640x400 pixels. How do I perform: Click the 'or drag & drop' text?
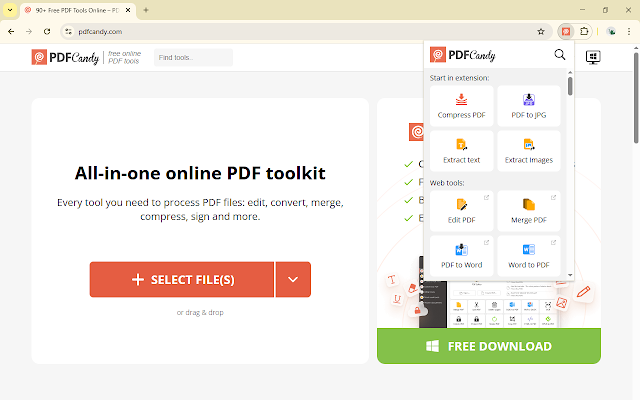click(200, 312)
